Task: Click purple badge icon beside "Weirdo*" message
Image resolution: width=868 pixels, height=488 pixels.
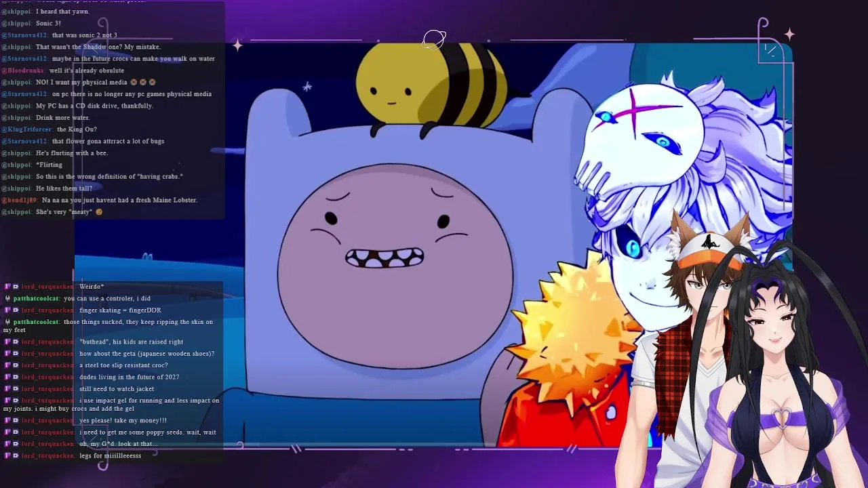Action: (x=8, y=287)
